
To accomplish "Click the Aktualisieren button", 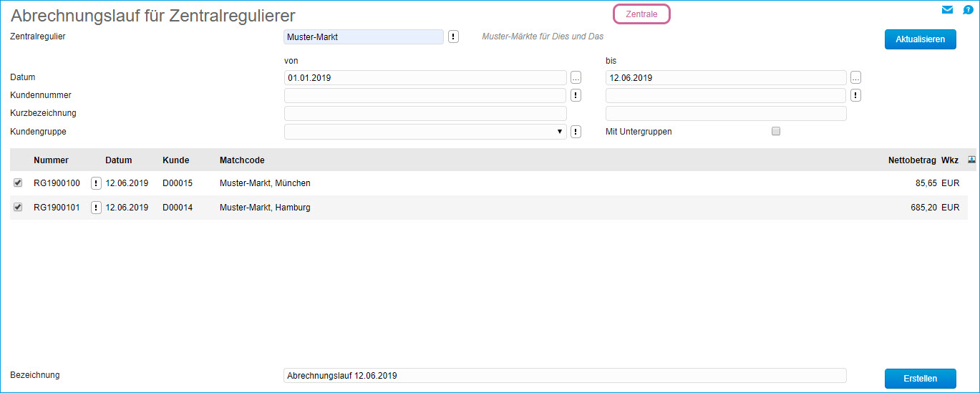I will 920,39.
